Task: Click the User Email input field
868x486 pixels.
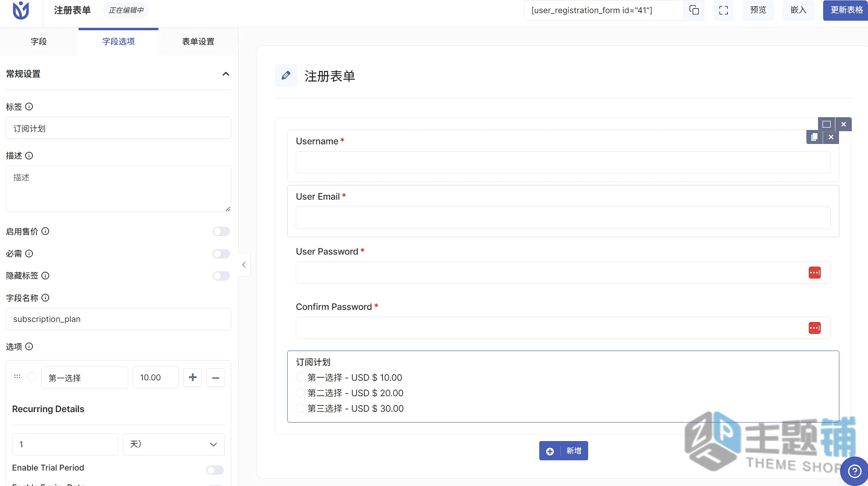Action: (563, 217)
